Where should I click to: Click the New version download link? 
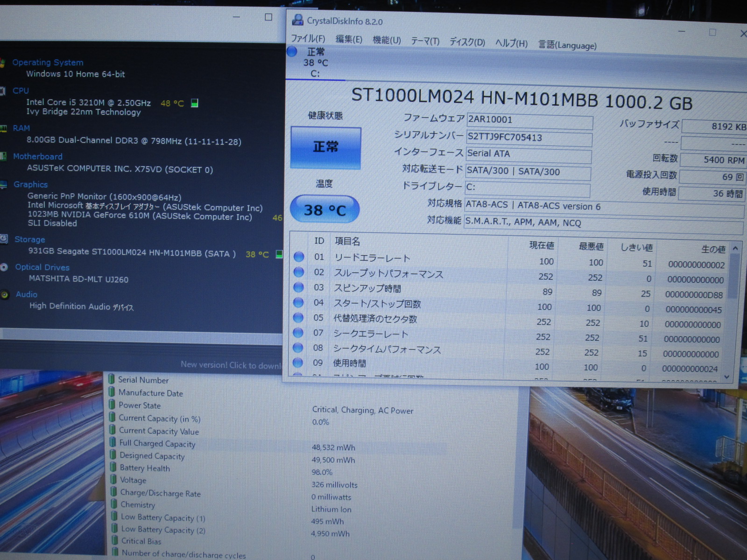coord(231,365)
